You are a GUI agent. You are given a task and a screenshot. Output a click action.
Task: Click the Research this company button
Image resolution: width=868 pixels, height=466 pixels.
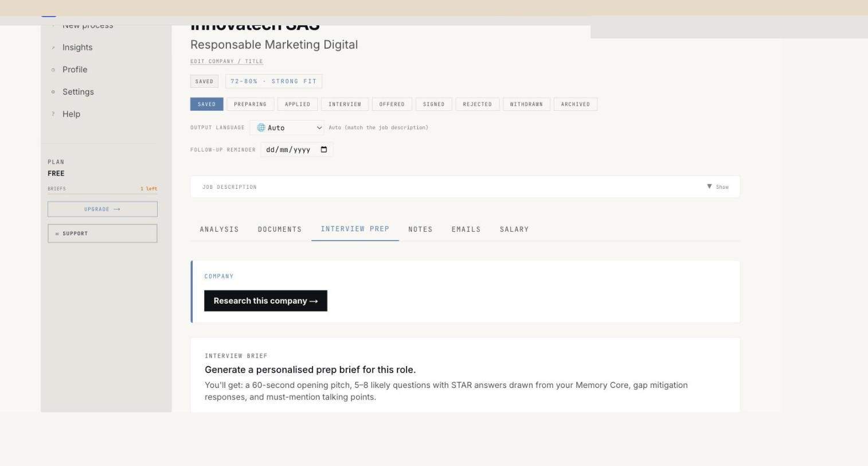266,301
